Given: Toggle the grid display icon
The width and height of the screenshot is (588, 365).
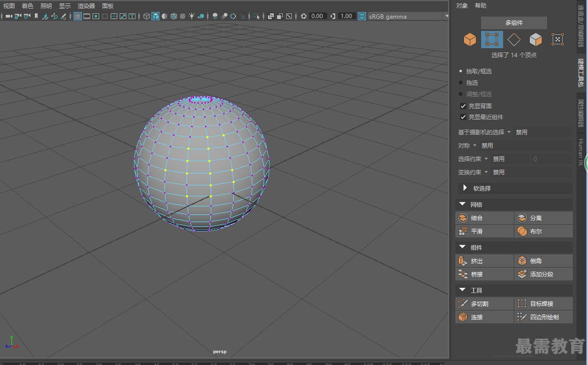Looking at the screenshot, I should click(x=77, y=16).
